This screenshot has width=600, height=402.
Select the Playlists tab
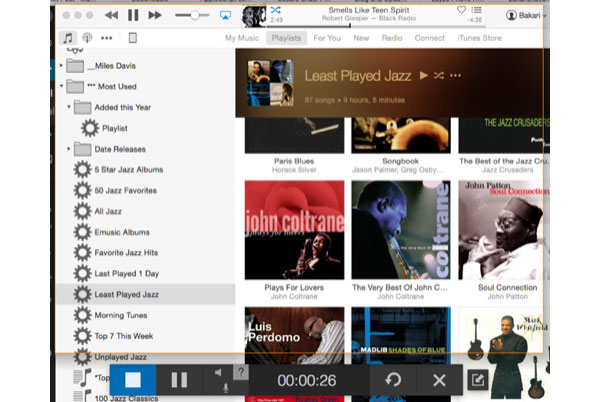point(286,38)
